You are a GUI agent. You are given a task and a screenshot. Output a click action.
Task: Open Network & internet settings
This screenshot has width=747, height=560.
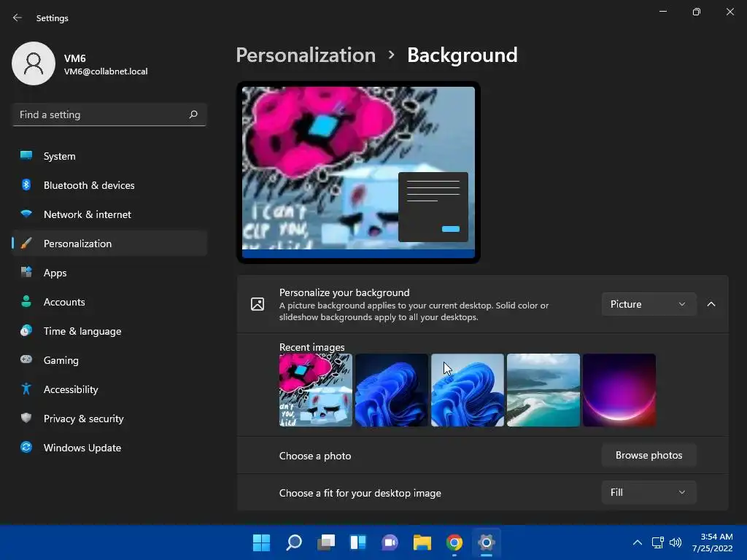109,214
